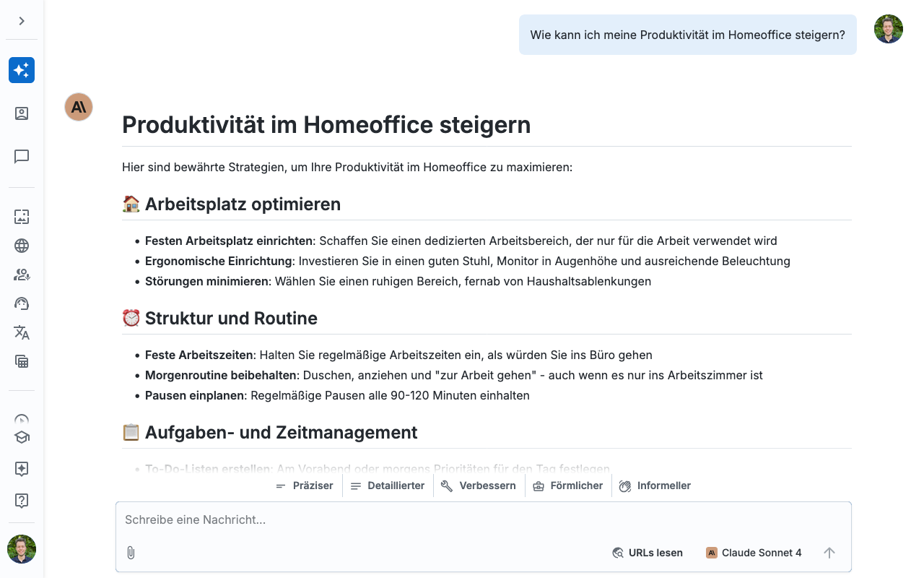Open the contacts/profile card sidebar icon

pos(22,113)
